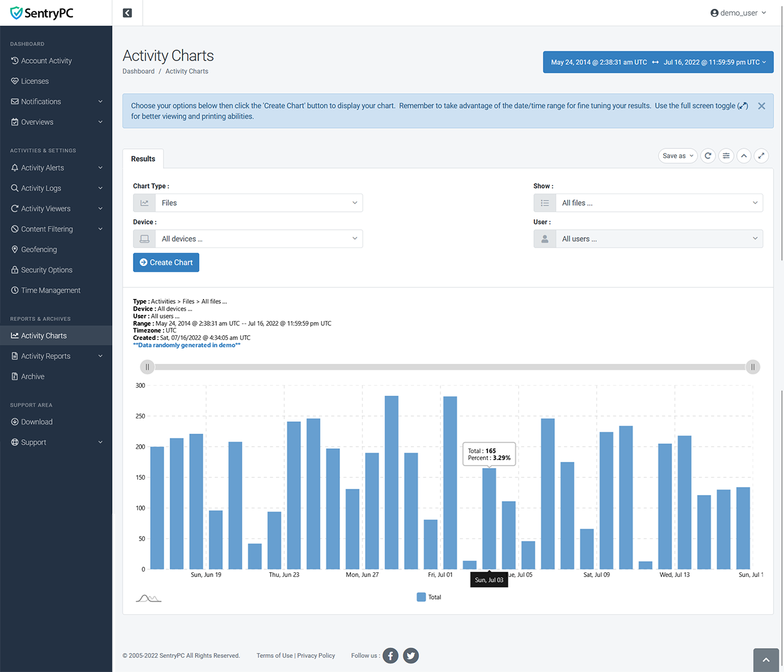Screen dimensions: 784x672
Task: Open the Device All devices dropdown
Action: point(260,239)
